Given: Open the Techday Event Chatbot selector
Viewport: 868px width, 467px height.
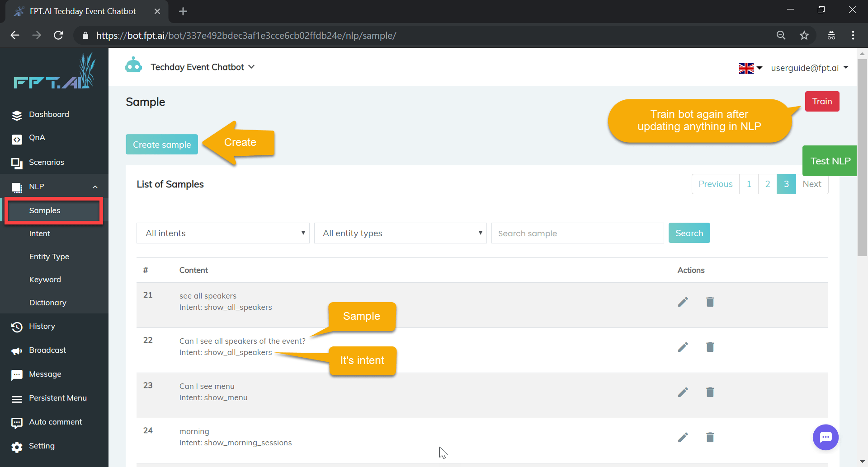Looking at the screenshot, I should pos(203,67).
